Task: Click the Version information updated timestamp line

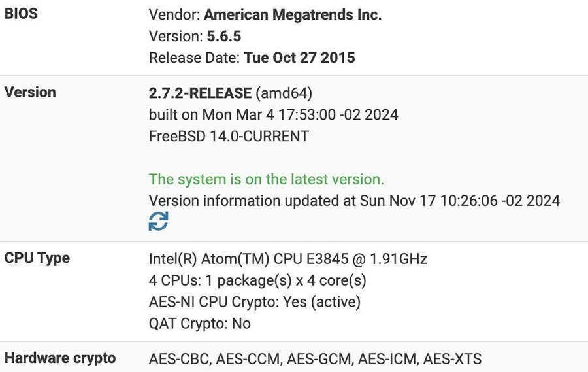Action: tap(354, 201)
